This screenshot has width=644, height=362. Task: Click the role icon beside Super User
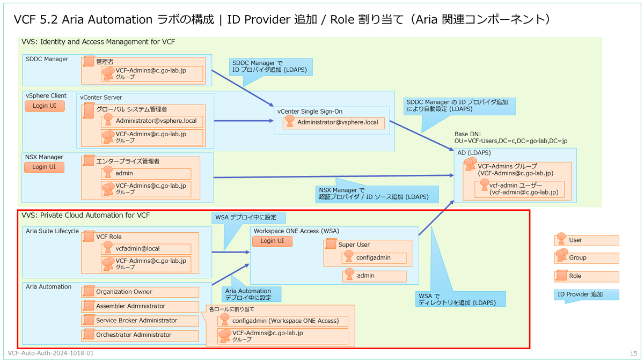(x=331, y=245)
